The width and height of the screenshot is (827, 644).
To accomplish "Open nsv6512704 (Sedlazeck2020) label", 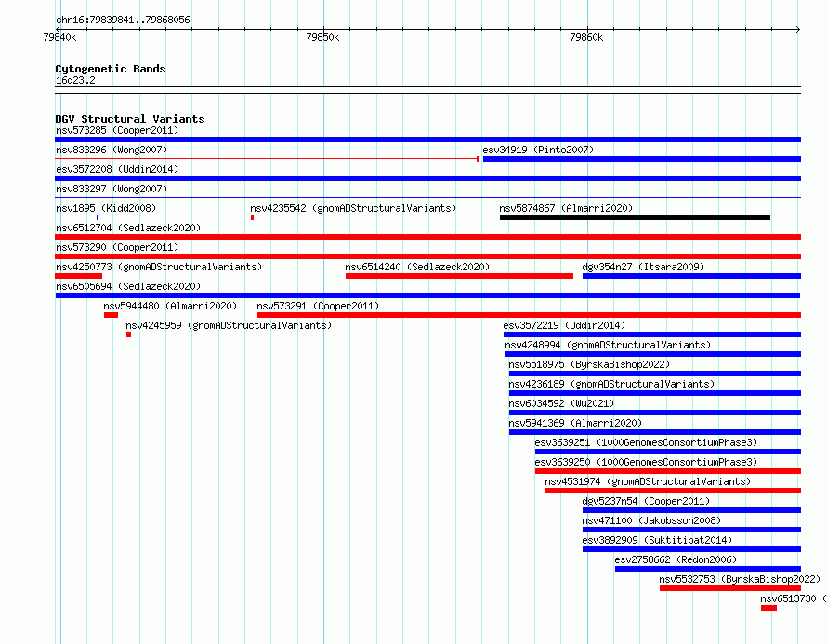I will [x=128, y=228].
